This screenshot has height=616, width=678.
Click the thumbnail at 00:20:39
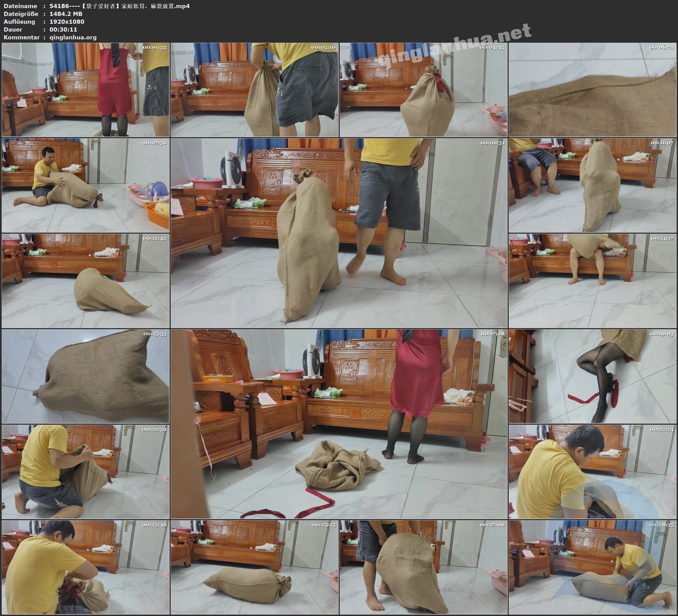click(x=85, y=472)
